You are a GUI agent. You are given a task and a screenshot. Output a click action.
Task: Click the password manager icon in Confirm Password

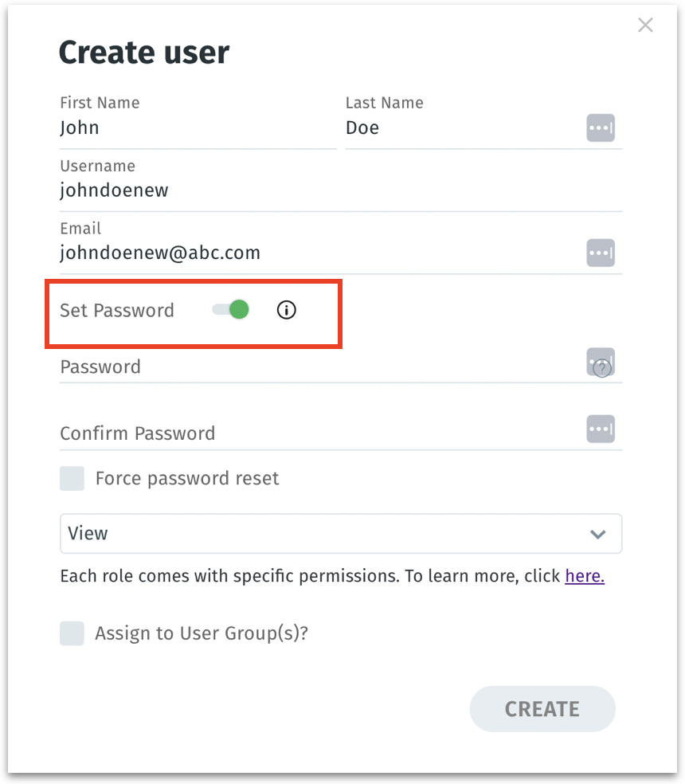click(601, 429)
